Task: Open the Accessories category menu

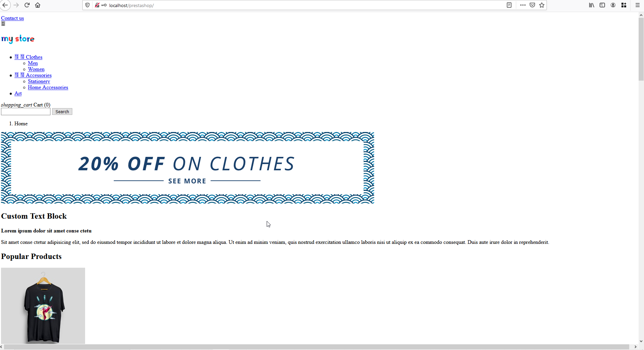Action: pyautogui.click(x=39, y=75)
